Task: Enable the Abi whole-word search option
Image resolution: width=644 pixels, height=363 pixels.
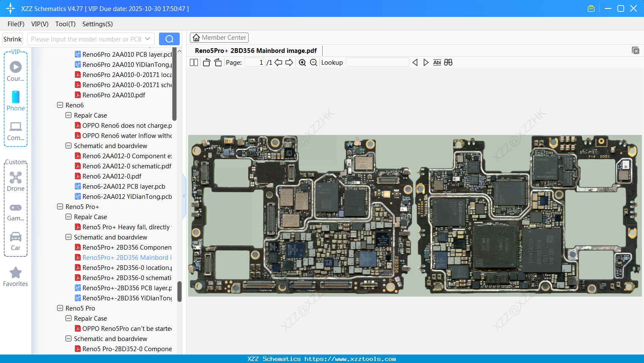Action: click(x=437, y=62)
